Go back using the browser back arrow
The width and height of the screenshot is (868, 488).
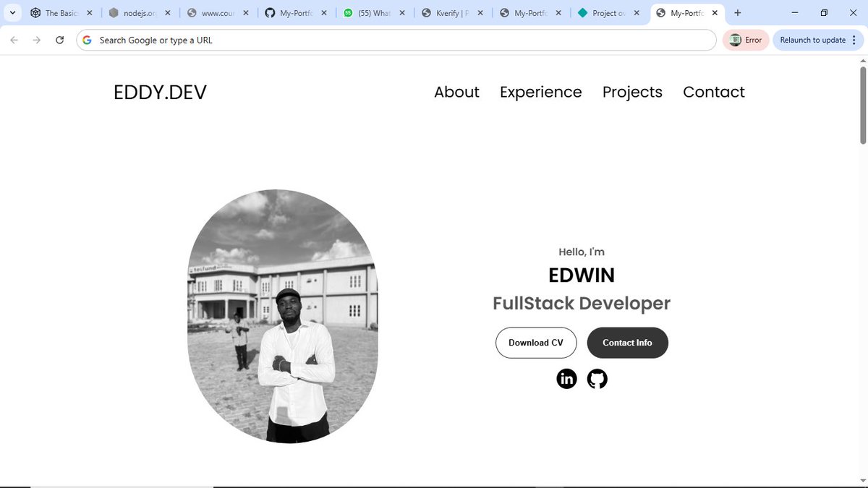point(14,40)
